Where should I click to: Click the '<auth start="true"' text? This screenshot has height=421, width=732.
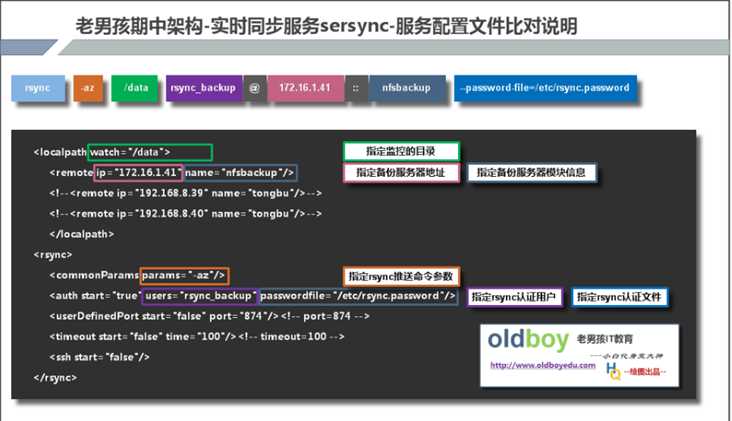(x=95, y=296)
